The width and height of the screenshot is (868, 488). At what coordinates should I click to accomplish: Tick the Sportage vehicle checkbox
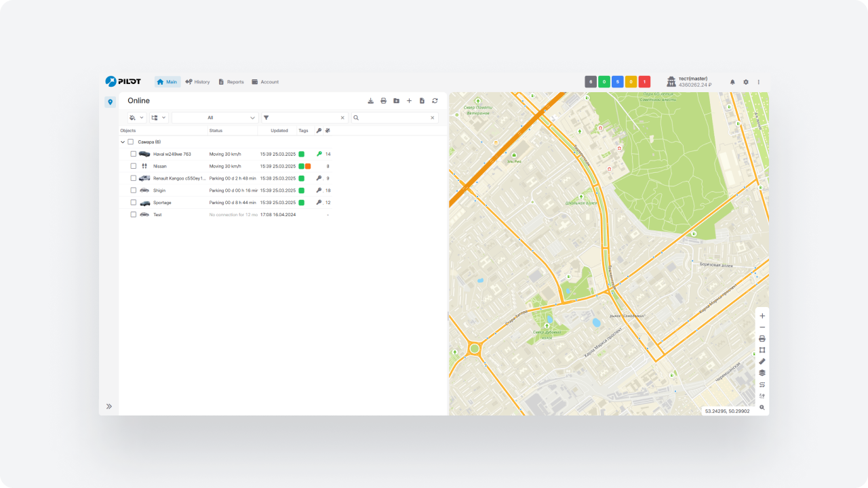[x=134, y=203]
